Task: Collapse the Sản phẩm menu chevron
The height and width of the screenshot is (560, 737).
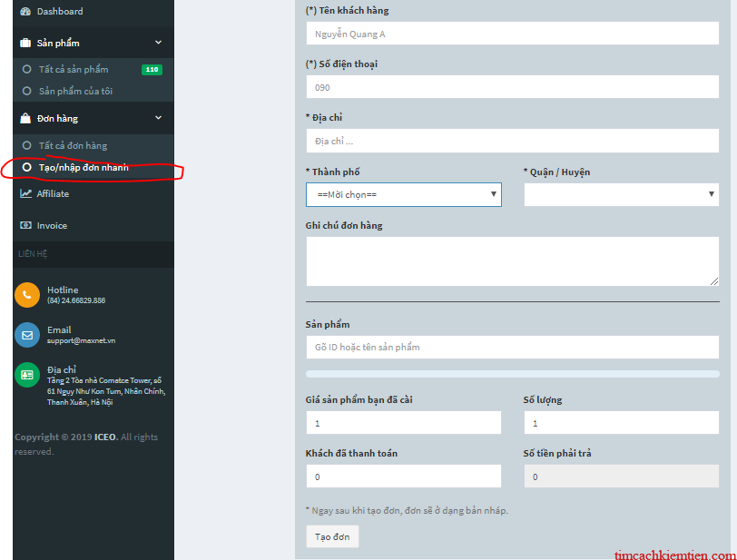Action: [159, 43]
